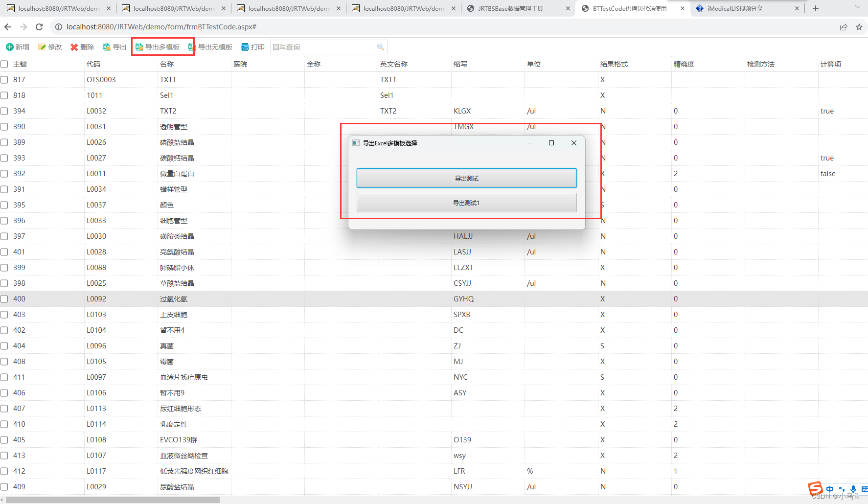Maximize the 导出Excel多模板选择 dialog
The height and width of the screenshot is (504, 868).
[x=551, y=143]
